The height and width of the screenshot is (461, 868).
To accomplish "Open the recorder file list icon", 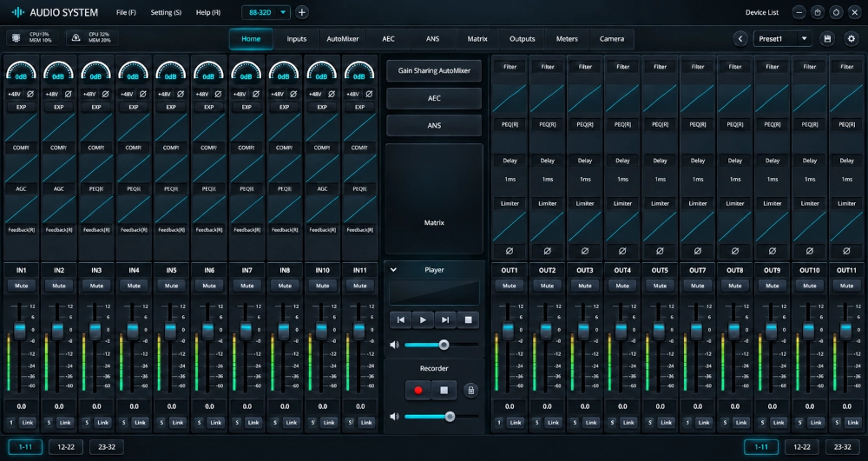I will pyautogui.click(x=470, y=390).
